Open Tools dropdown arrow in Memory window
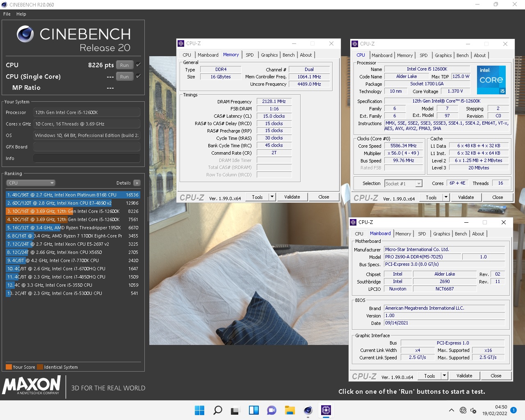The width and height of the screenshot is (525, 420). (x=272, y=197)
